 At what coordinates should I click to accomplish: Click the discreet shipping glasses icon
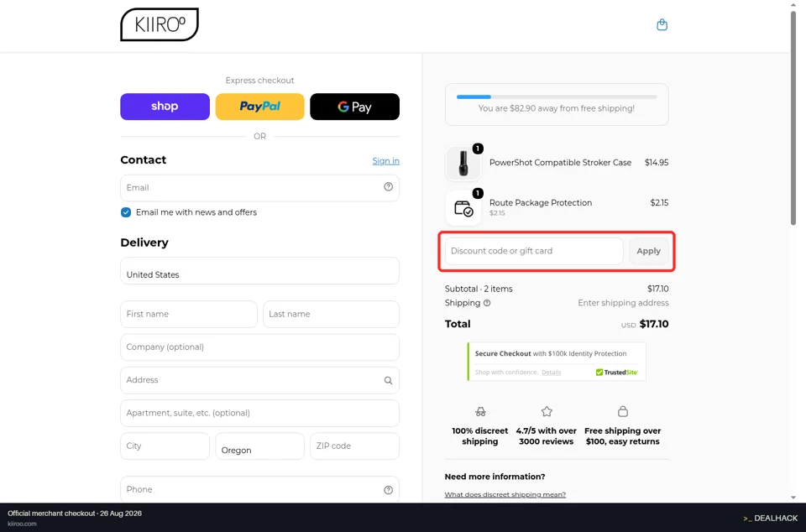pos(480,412)
